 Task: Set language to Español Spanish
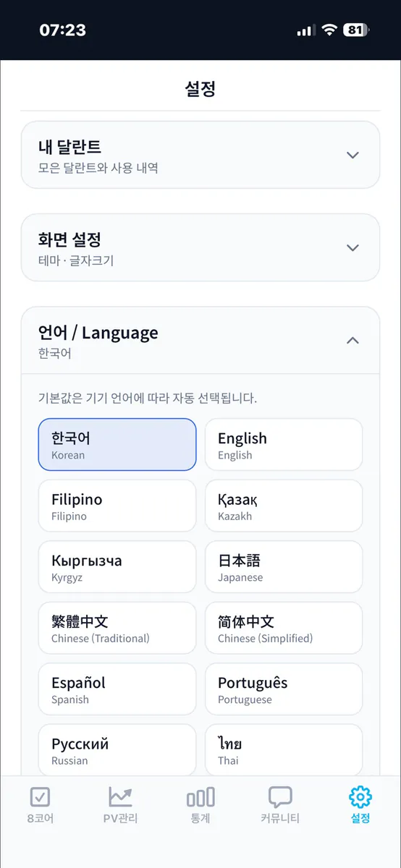117,689
